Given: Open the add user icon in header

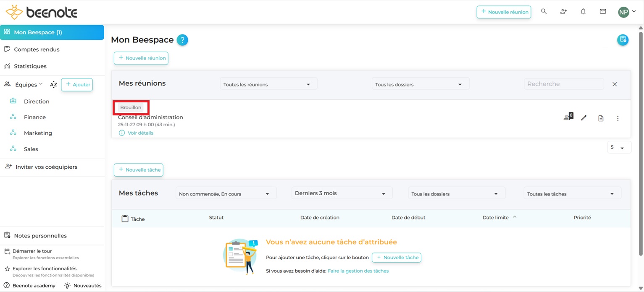Looking at the screenshot, I should coord(563,12).
